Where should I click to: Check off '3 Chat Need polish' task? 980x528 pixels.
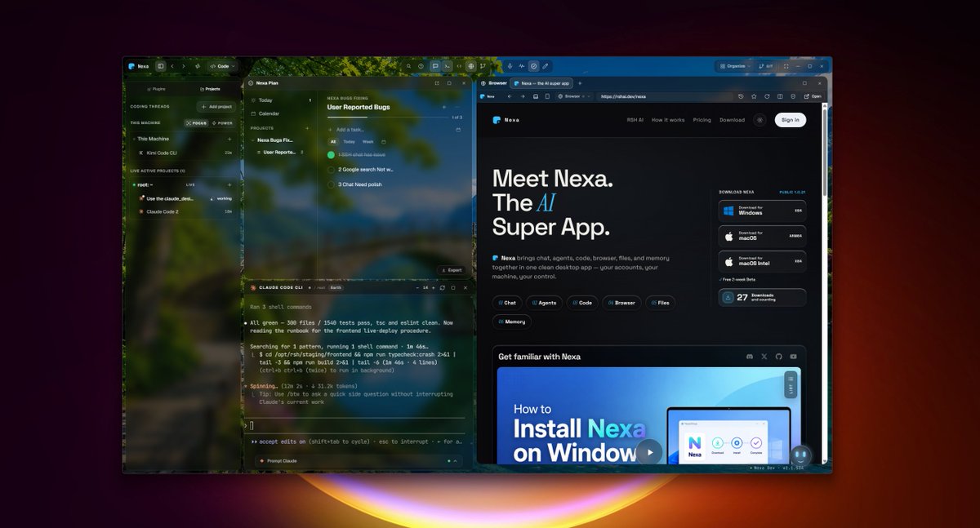tap(331, 184)
